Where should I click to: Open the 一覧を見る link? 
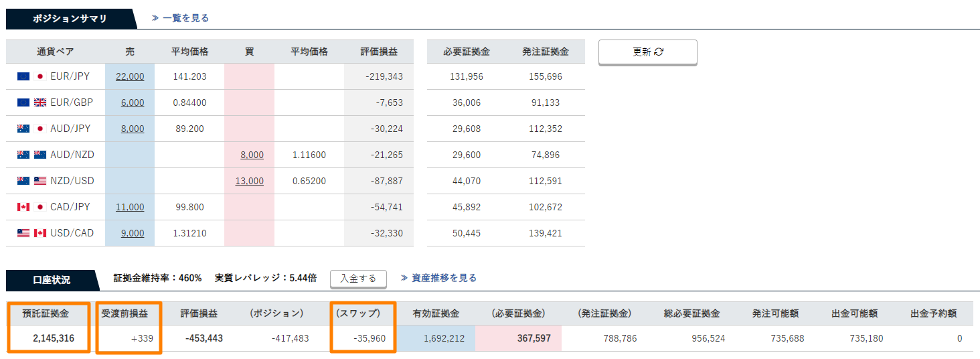point(185,18)
